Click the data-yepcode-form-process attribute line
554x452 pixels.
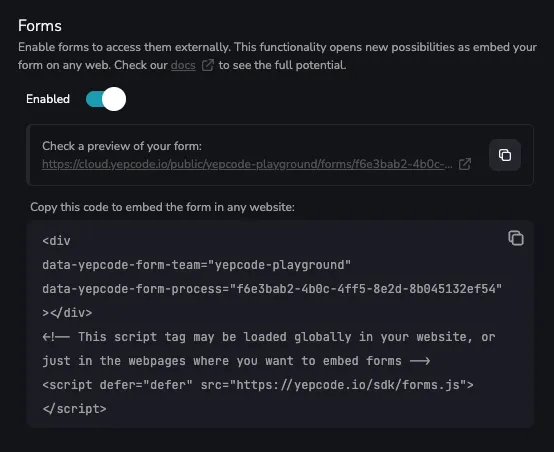pos(272,289)
